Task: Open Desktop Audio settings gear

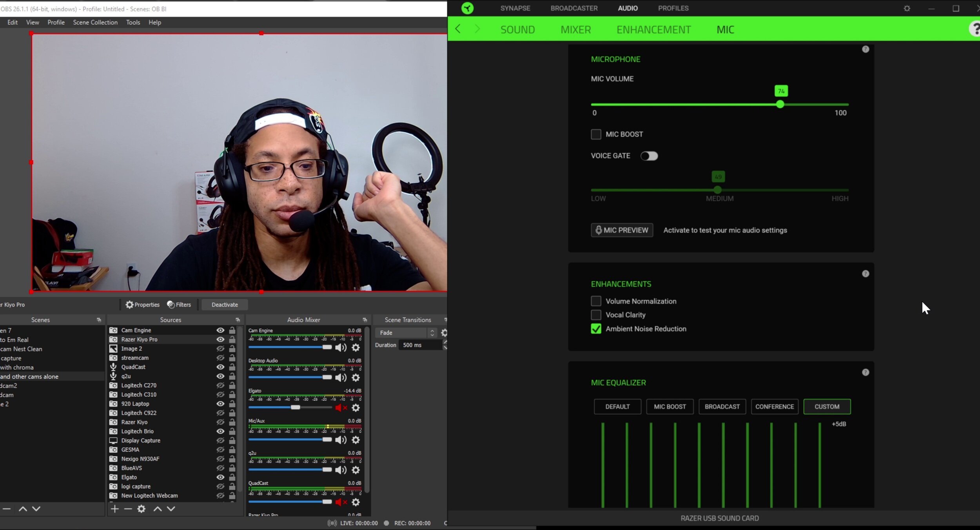Action: 356,378
